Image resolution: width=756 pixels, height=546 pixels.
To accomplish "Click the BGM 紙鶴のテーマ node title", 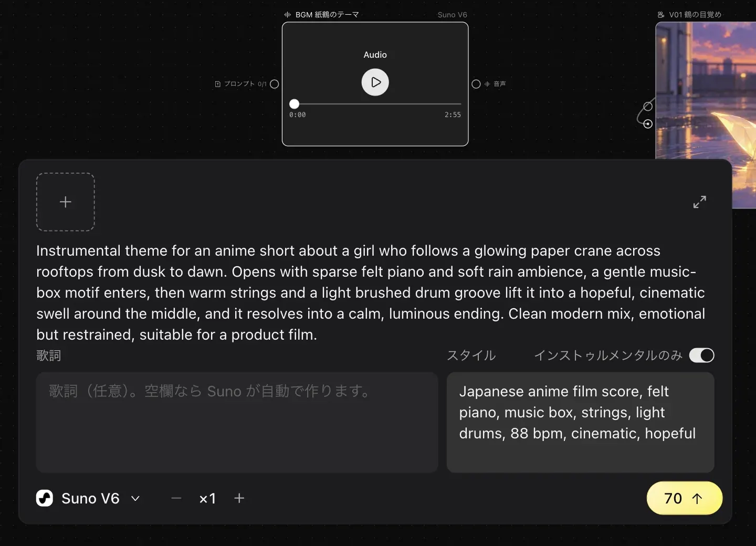I will (x=327, y=15).
